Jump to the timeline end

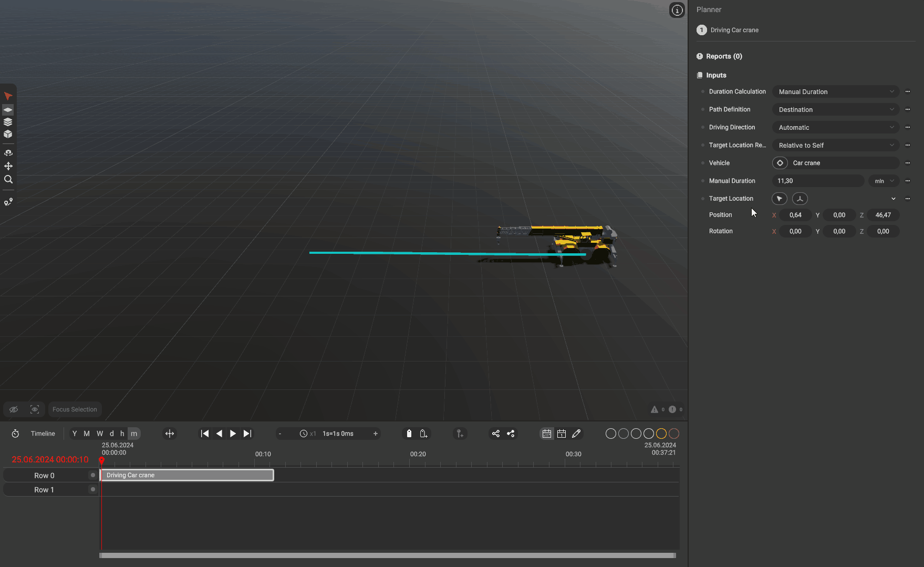point(247,434)
